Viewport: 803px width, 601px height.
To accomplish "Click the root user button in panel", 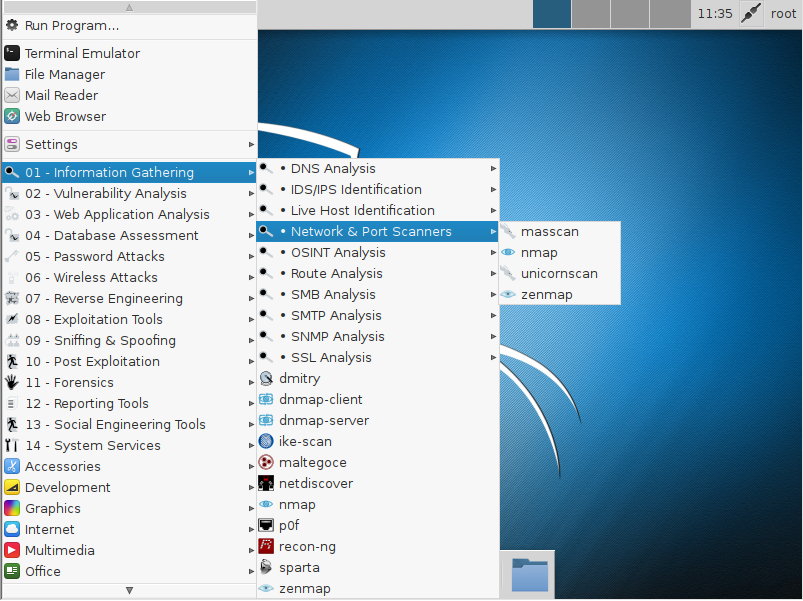I will coord(784,14).
